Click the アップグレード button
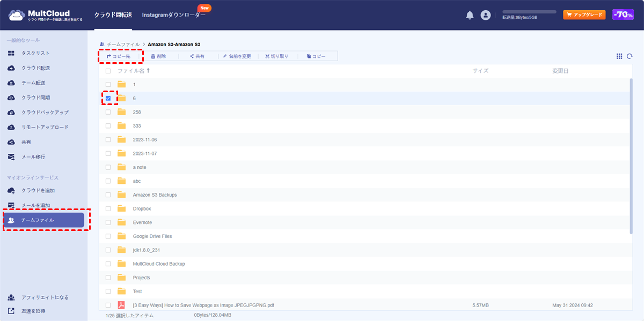This screenshot has height=321, width=644. click(584, 15)
